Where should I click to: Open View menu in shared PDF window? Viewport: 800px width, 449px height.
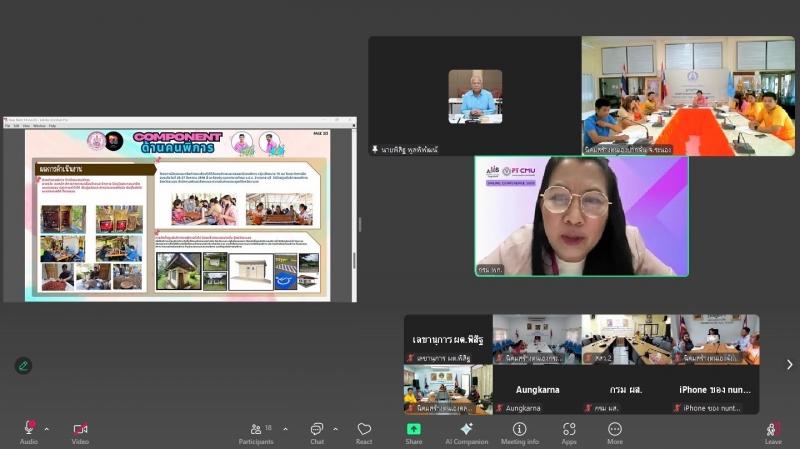[x=27, y=126]
